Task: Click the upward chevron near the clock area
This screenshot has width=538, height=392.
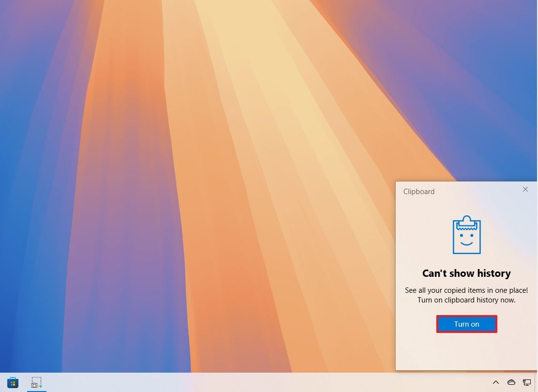Action: pos(496,382)
